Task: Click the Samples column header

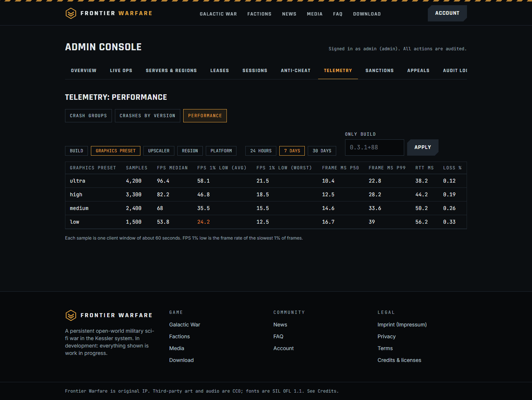Action: click(x=137, y=168)
